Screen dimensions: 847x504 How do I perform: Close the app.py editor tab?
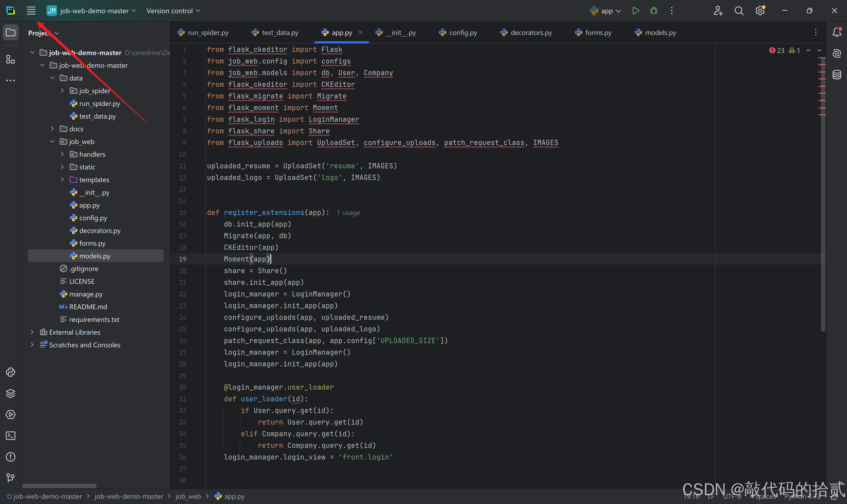tap(360, 32)
